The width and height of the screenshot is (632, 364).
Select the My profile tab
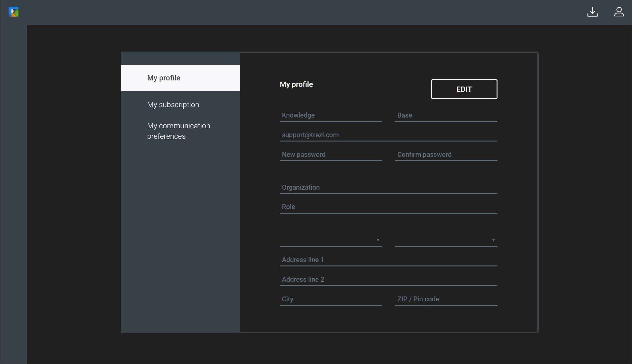point(180,78)
